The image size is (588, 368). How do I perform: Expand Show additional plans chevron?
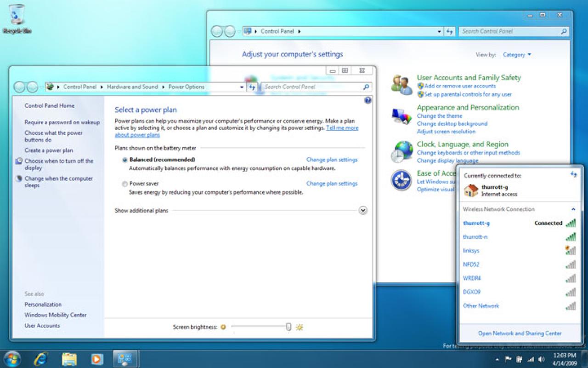(x=363, y=211)
